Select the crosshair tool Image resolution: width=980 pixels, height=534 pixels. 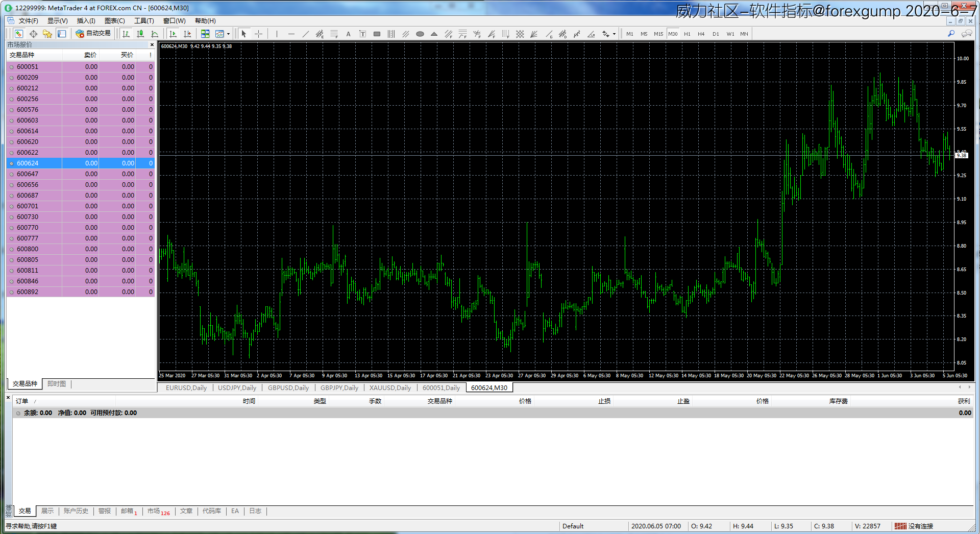[258, 34]
